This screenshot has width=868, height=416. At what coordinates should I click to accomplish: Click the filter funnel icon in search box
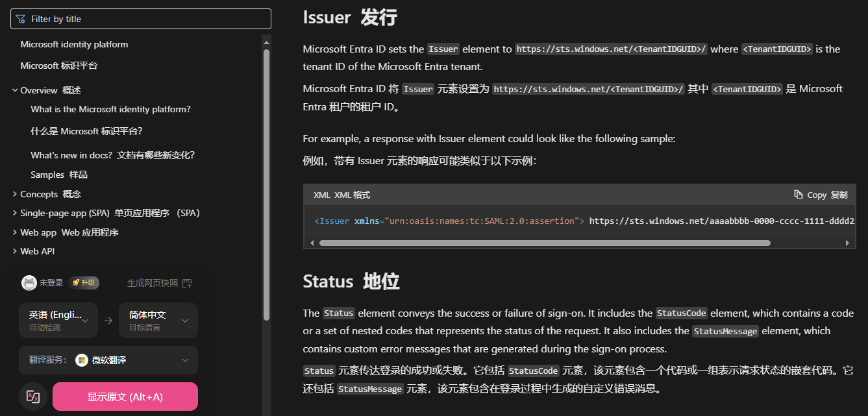(x=21, y=19)
